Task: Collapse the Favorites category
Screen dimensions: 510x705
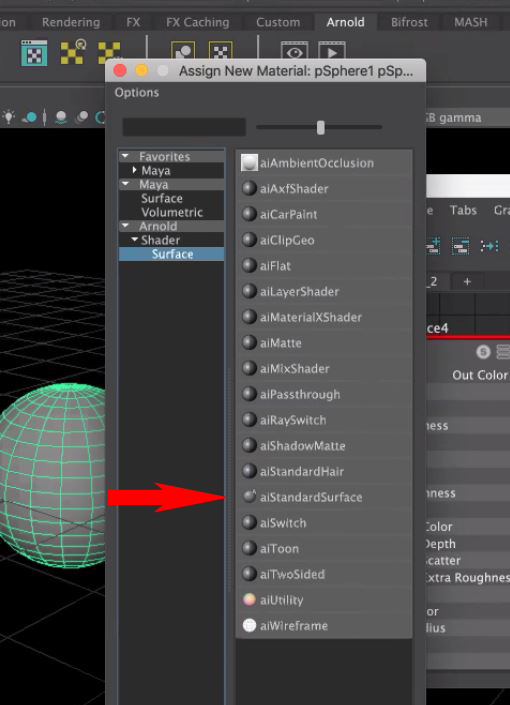Action: [125, 156]
